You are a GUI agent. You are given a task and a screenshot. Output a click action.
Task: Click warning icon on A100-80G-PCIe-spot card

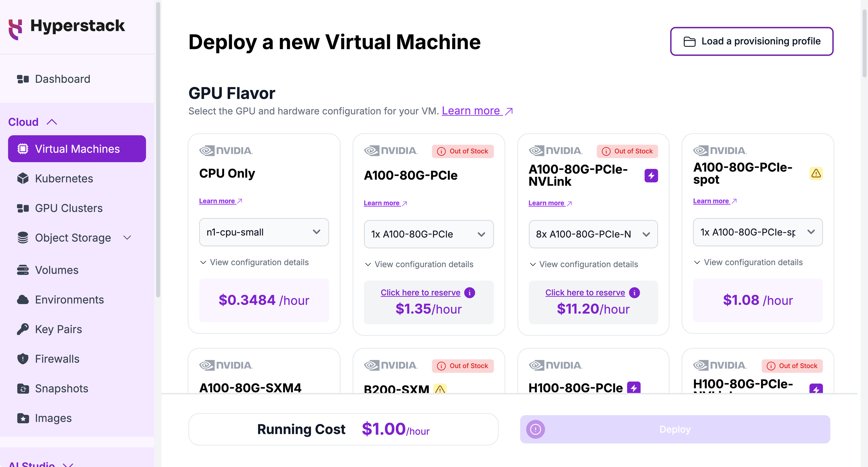click(x=816, y=173)
